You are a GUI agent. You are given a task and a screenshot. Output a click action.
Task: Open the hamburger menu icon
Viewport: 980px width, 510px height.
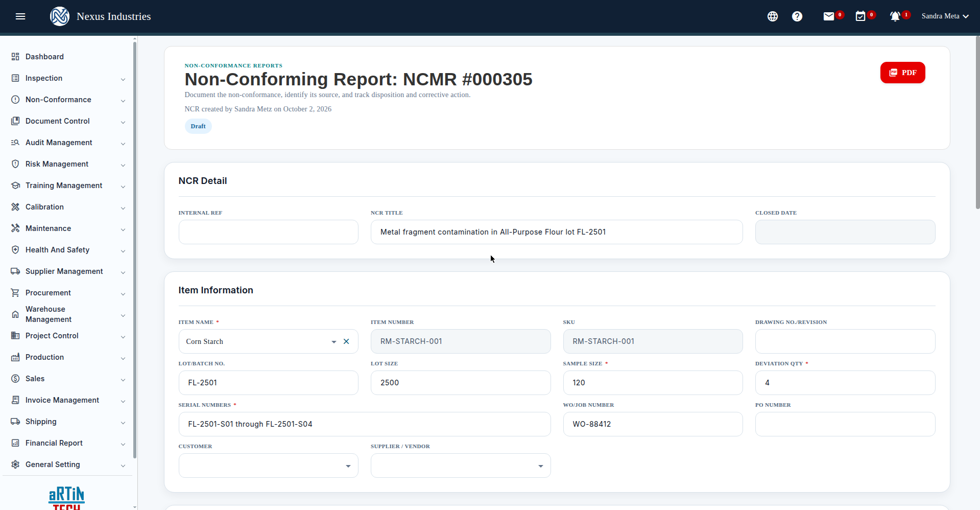(20, 16)
